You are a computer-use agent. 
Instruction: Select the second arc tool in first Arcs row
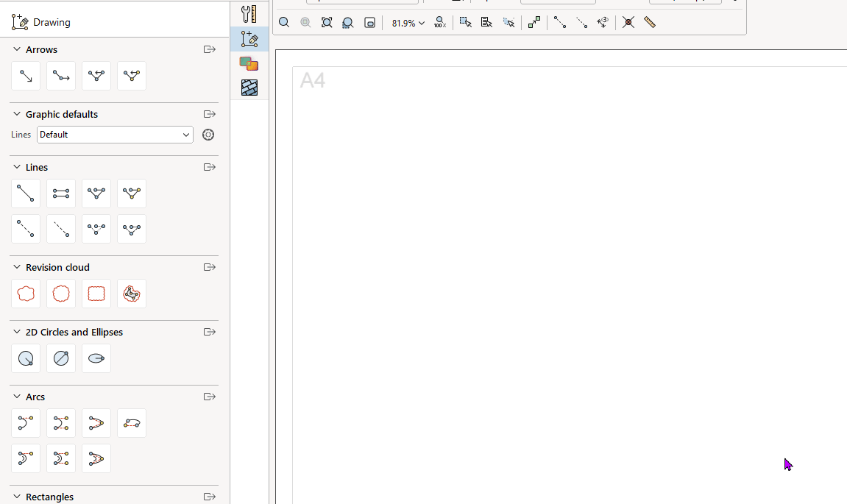coord(61,424)
